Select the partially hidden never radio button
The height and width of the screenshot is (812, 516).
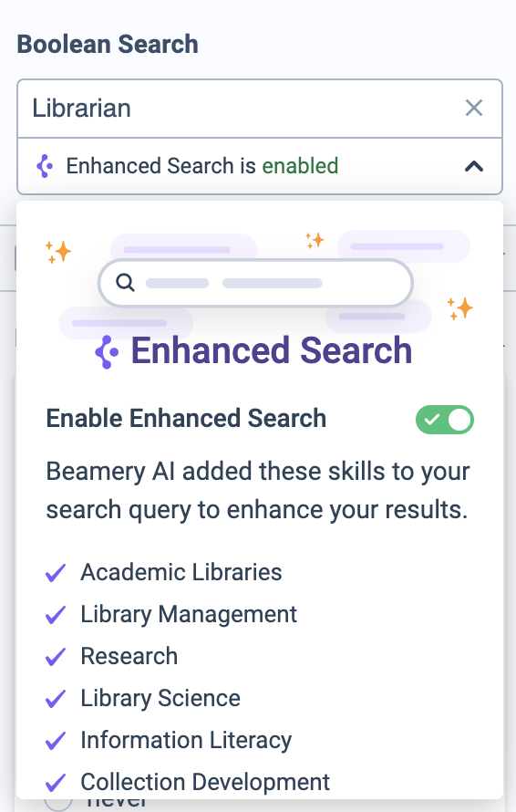click(x=58, y=803)
